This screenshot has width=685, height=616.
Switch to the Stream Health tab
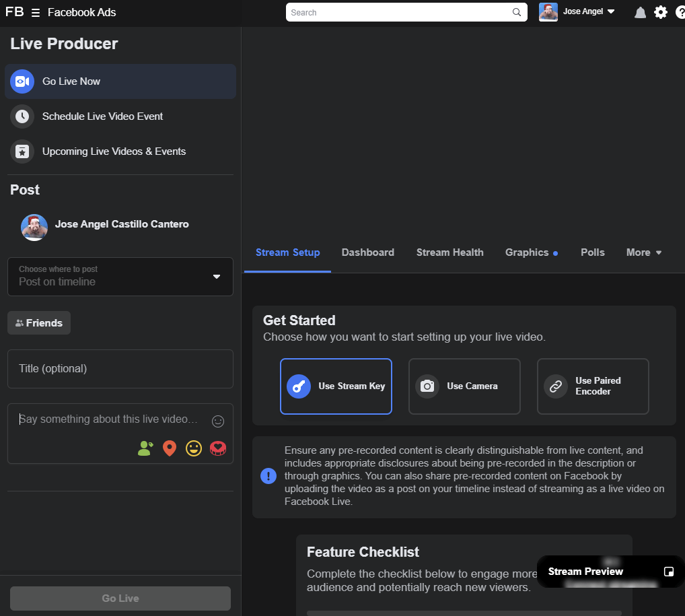[x=449, y=252]
